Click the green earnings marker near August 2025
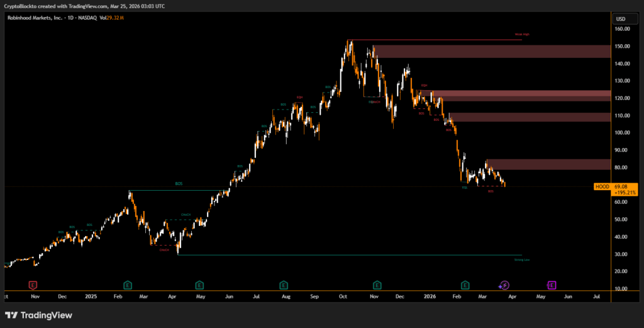This screenshot has height=328, width=644. click(284, 285)
